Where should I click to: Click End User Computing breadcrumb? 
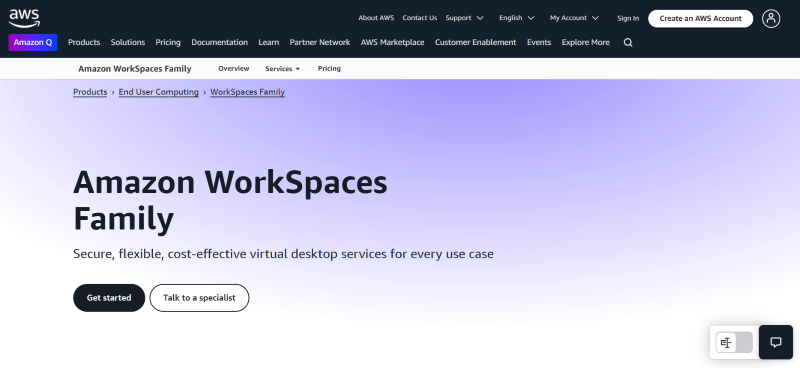(159, 92)
